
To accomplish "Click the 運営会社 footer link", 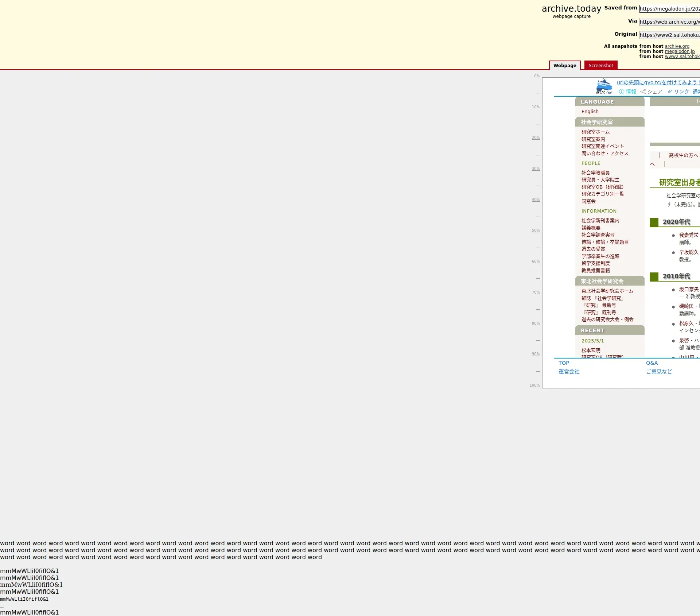I will [x=569, y=372].
